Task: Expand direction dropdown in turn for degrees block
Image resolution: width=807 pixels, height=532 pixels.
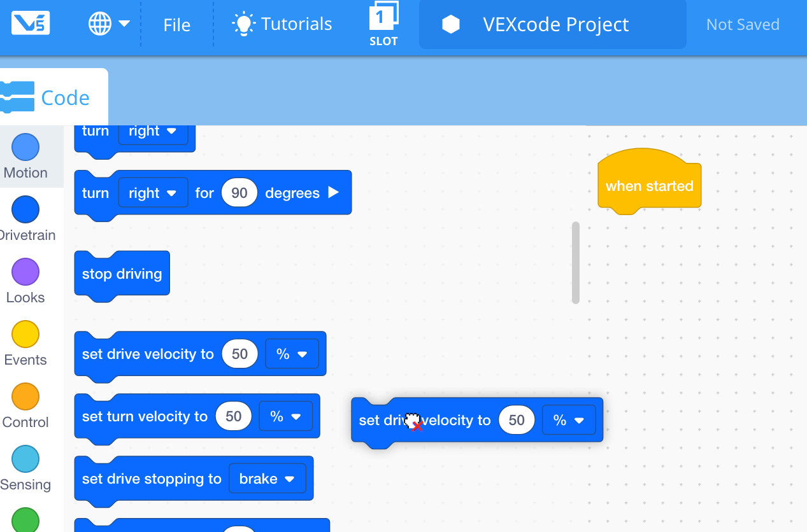Action: 153,193
